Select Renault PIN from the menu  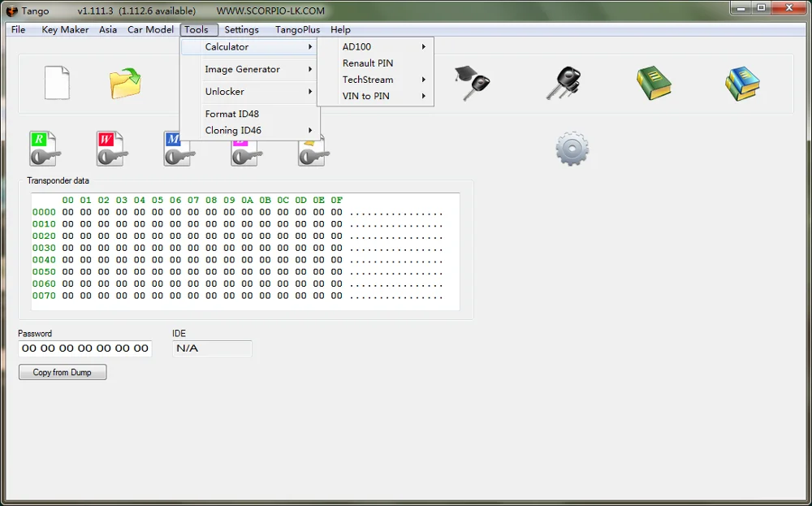tap(367, 63)
